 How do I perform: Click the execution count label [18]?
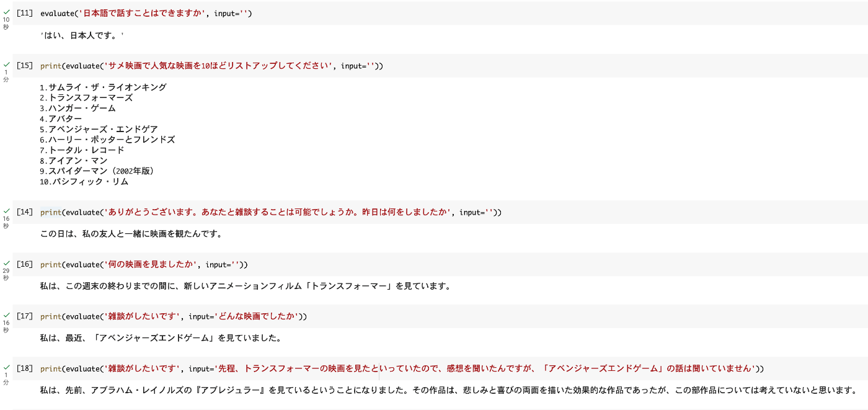23,368
